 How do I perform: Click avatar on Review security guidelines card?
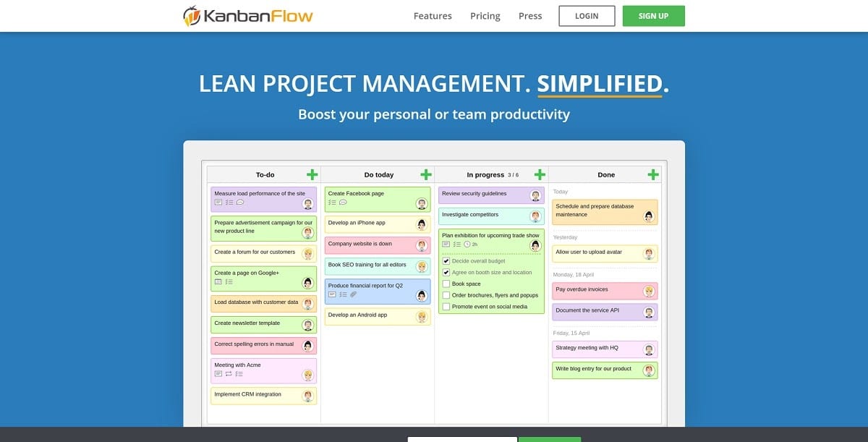[535, 195]
